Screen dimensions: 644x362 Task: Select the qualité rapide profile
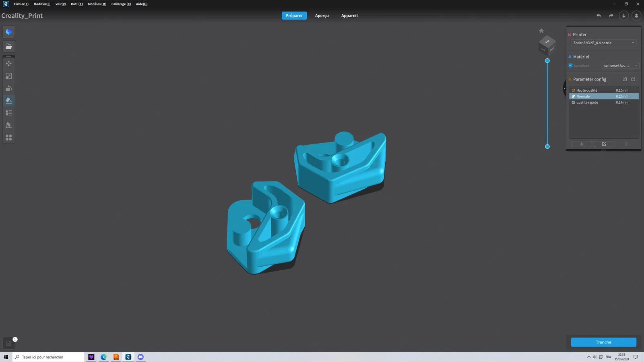point(604,103)
